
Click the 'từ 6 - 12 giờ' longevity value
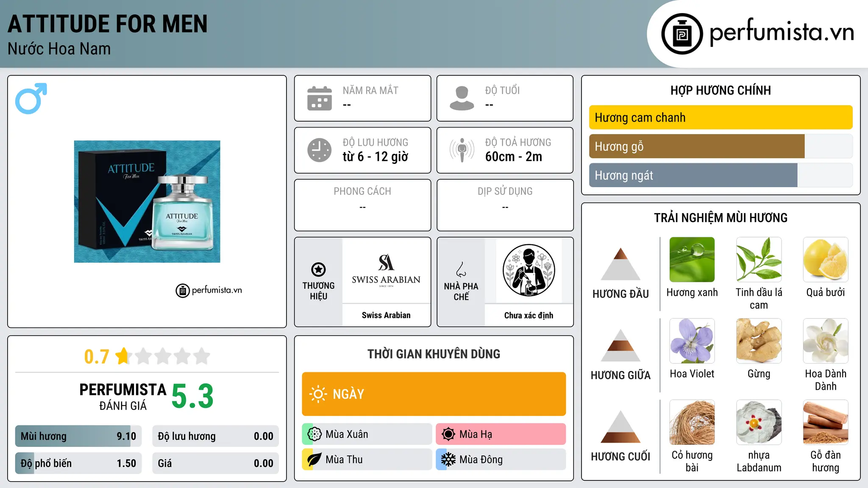376,156
